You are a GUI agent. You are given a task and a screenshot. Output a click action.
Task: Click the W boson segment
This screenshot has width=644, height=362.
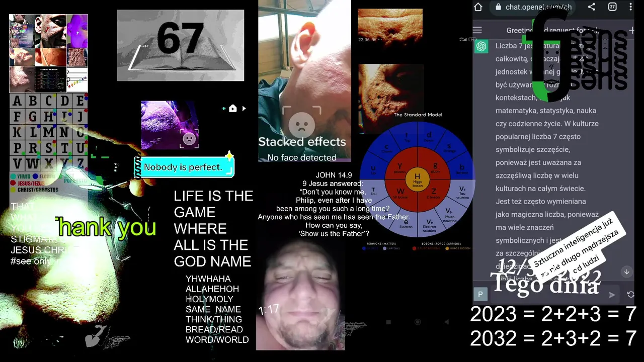[x=400, y=193]
